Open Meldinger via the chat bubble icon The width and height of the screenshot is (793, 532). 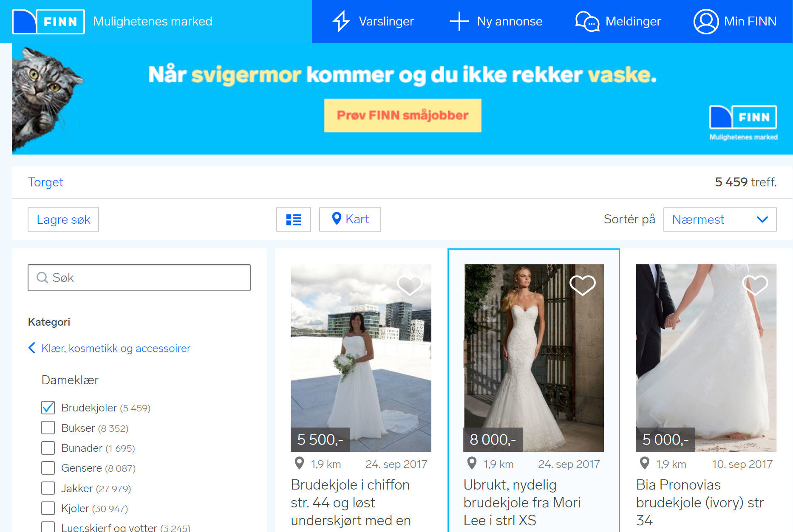(587, 21)
